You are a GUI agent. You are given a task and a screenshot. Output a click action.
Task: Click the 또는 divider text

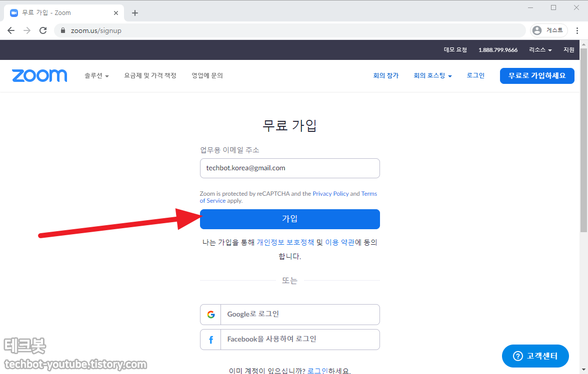289,281
